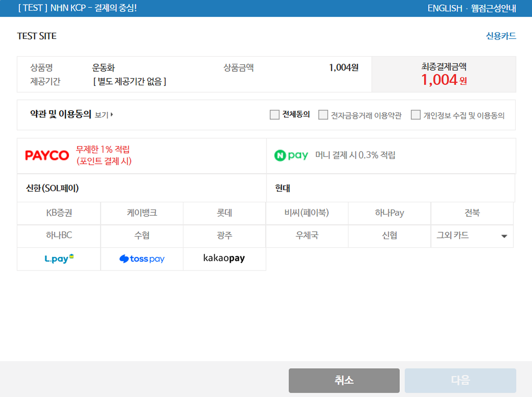This screenshot has height=397, width=532.
Task: Select 광주 card
Action: (x=224, y=236)
